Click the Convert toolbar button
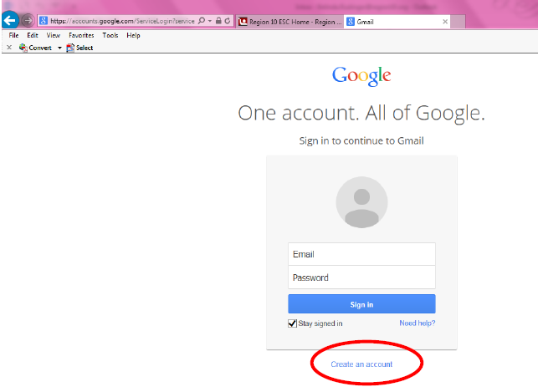This screenshot has width=538, height=392. coord(35,48)
